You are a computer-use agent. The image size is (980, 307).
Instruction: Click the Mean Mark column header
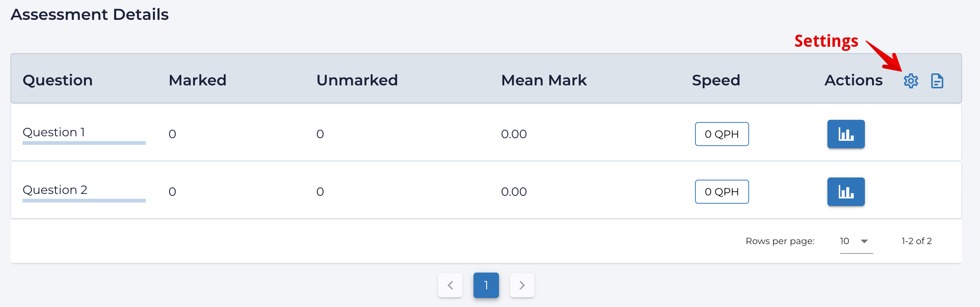[544, 80]
